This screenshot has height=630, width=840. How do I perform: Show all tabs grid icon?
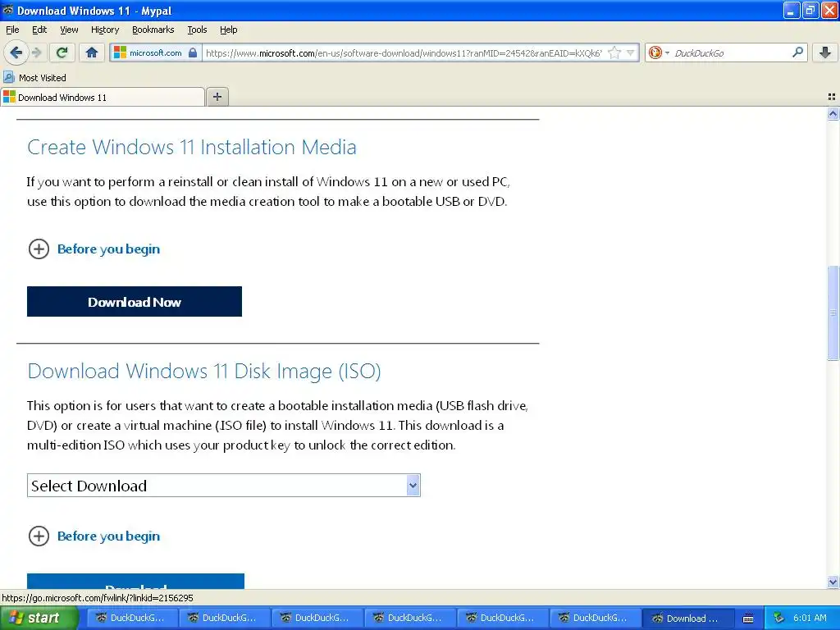coord(832,97)
